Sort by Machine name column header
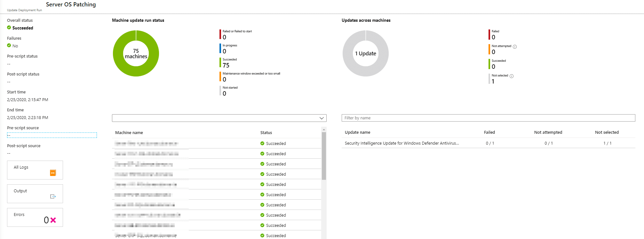Screen dimensions: 644x239 pos(129,132)
